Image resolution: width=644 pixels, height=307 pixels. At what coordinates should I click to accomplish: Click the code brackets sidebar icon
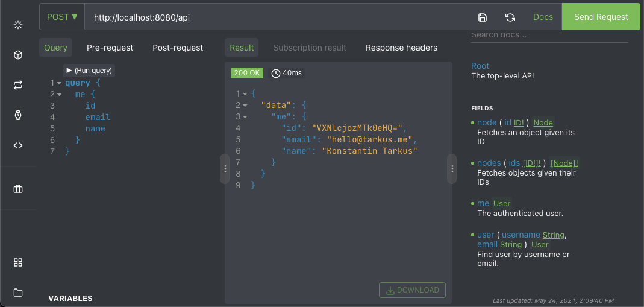(x=18, y=145)
